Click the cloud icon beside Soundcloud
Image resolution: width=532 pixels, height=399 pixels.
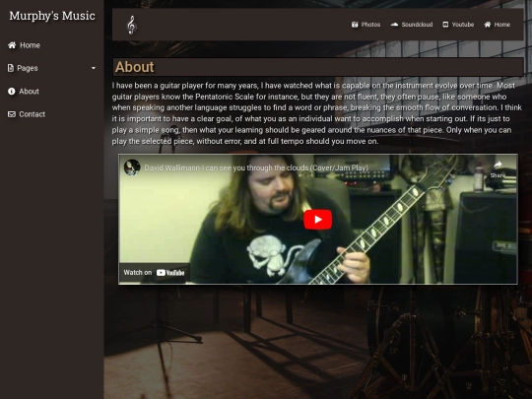point(394,25)
